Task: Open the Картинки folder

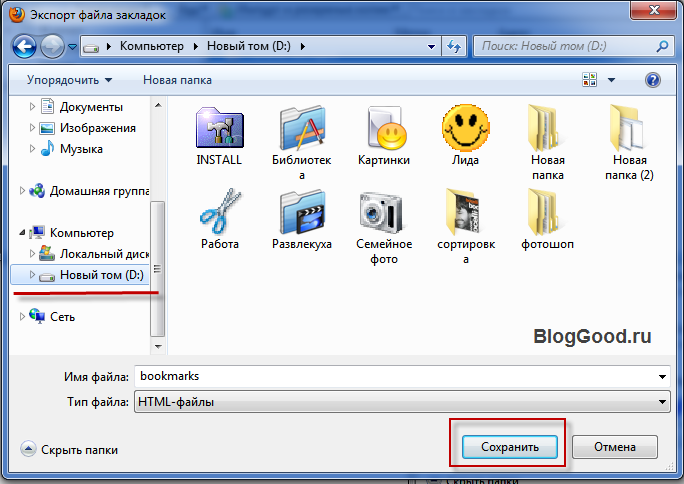Action: pyautogui.click(x=384, y=137)
